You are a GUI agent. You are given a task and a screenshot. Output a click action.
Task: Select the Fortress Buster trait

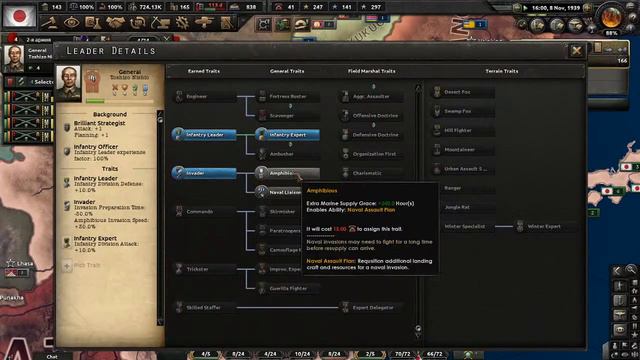coord(288,96)
